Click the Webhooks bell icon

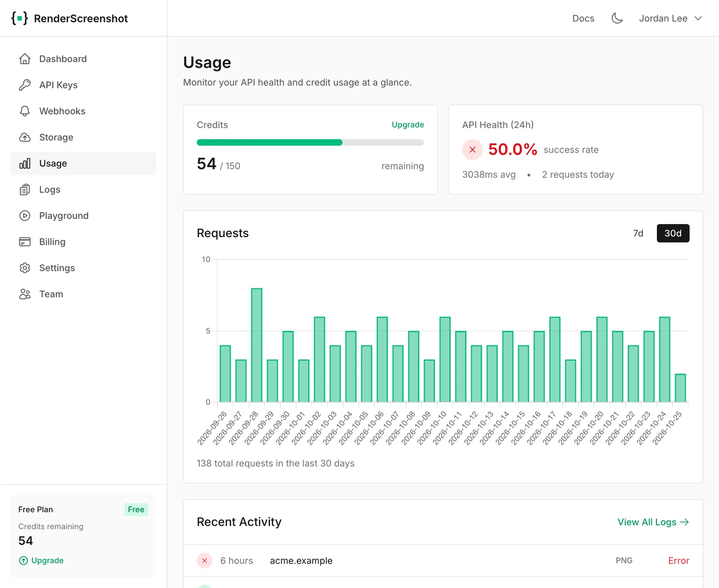tap(25, 111)
